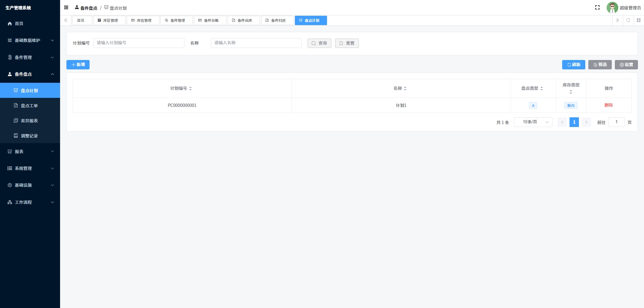Go to previous page arrow
Screen dimensions: 644x308
pyautogui.click(x=562, y=122)
